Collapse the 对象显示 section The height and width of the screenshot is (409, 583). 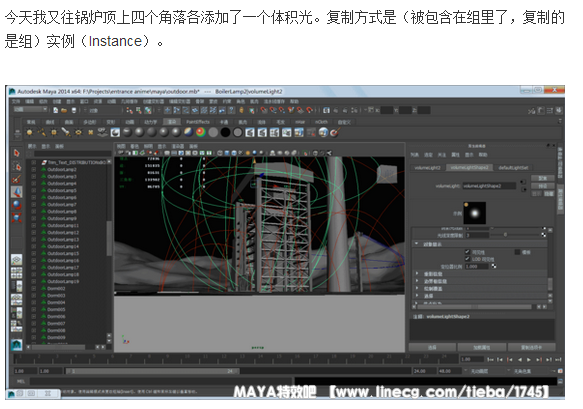[x=416, y=244]
